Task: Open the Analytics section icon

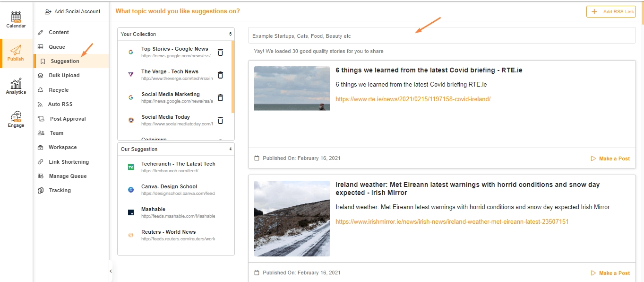Action: [16, 84]
